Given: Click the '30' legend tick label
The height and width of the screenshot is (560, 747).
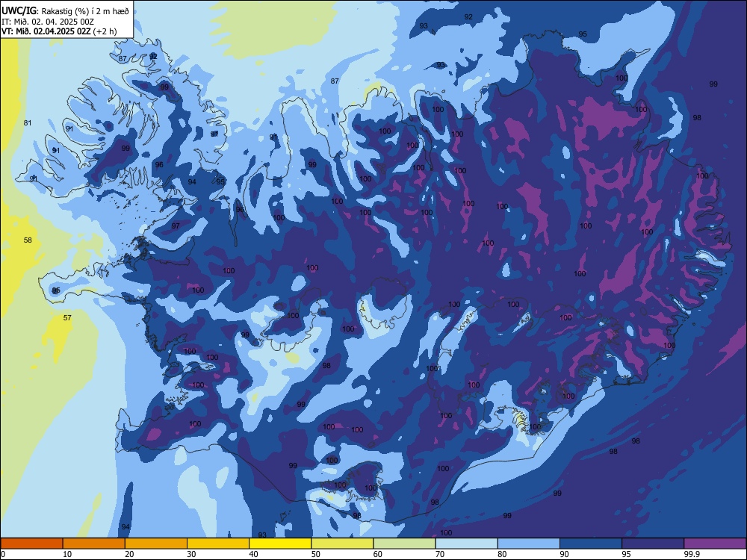Looking at the screenshot, I should pos(191,554).
